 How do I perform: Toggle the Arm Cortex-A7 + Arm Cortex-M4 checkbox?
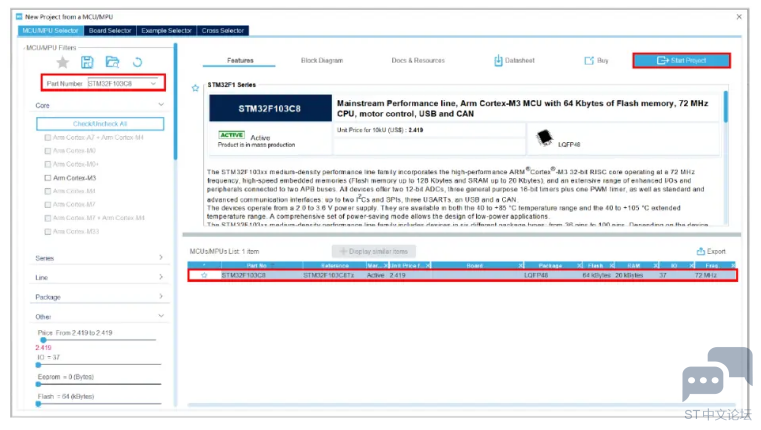[48, 137]
